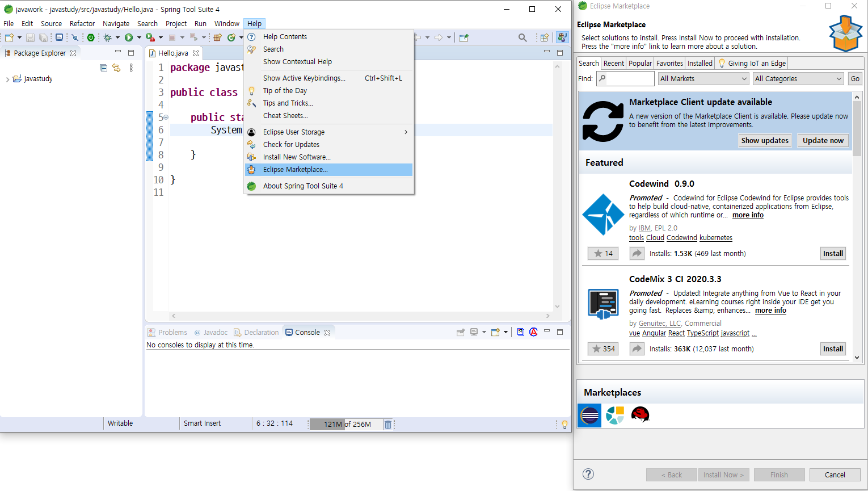This screenshot has height=491, width=868.
Task: Click Collapse All in Package Explorer
Action: click(x=103, y=68)
